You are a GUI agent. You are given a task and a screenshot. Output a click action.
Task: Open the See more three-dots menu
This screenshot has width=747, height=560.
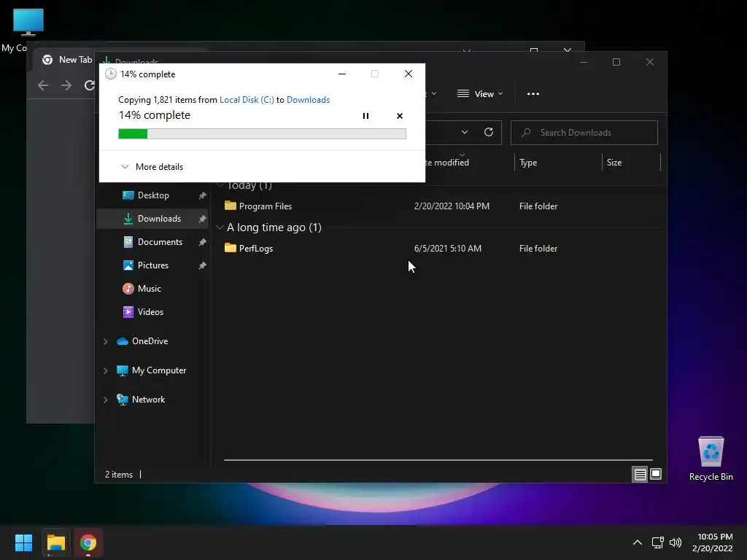click(533, 94)
